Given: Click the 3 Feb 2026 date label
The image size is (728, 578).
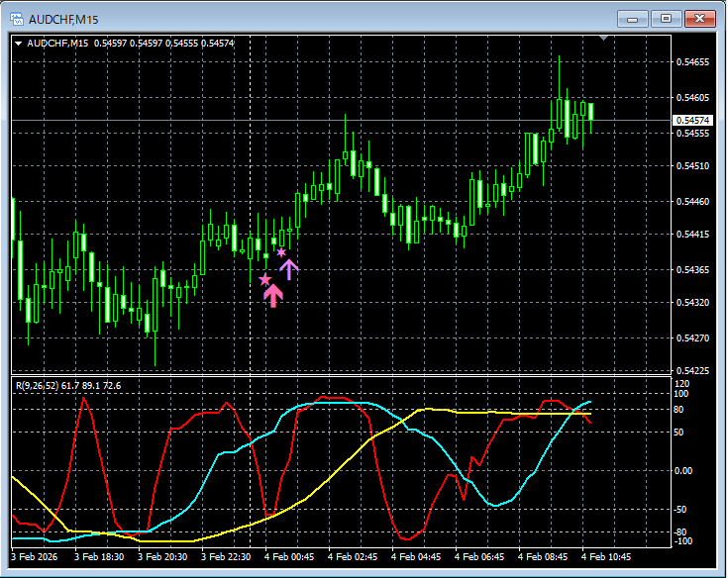Looking at the screenshot, I should [x=35, y=556].
